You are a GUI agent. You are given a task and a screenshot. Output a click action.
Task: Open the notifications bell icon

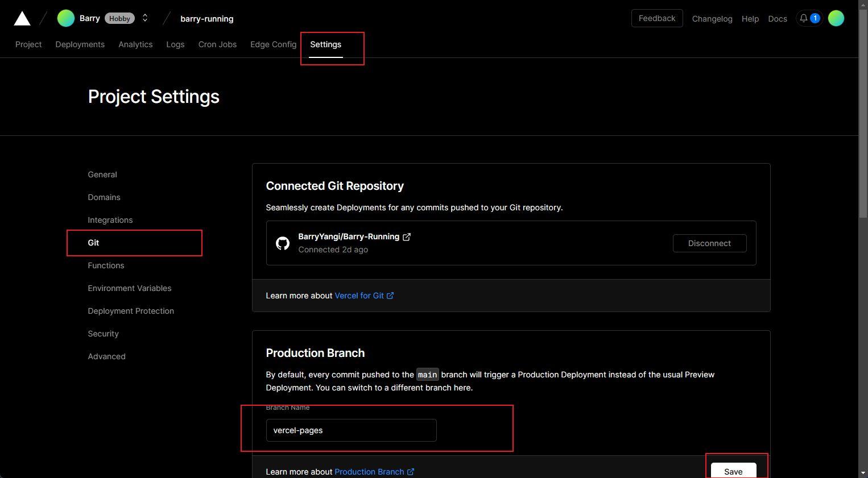(804, 18)
